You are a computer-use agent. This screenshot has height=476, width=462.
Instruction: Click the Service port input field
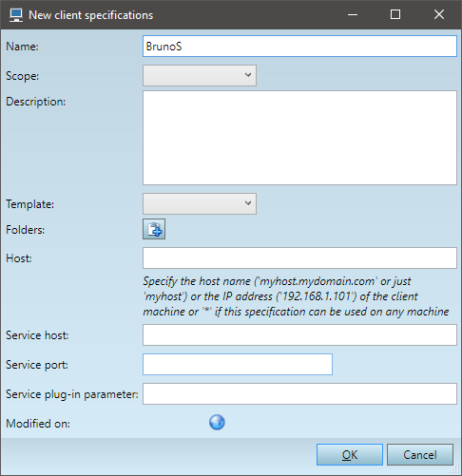pyautogui.click(x=238, y=365)
